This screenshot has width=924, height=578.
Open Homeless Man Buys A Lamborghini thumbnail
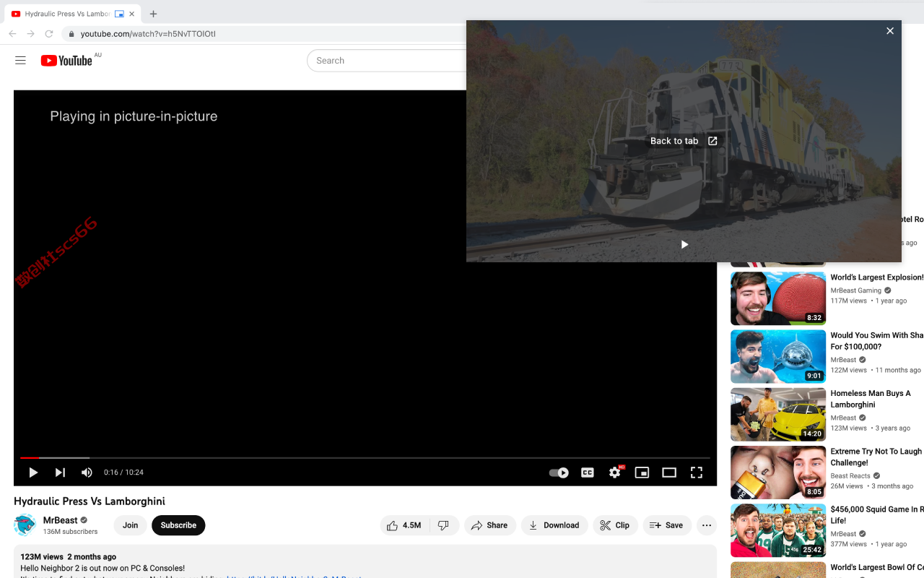(778, 415)
